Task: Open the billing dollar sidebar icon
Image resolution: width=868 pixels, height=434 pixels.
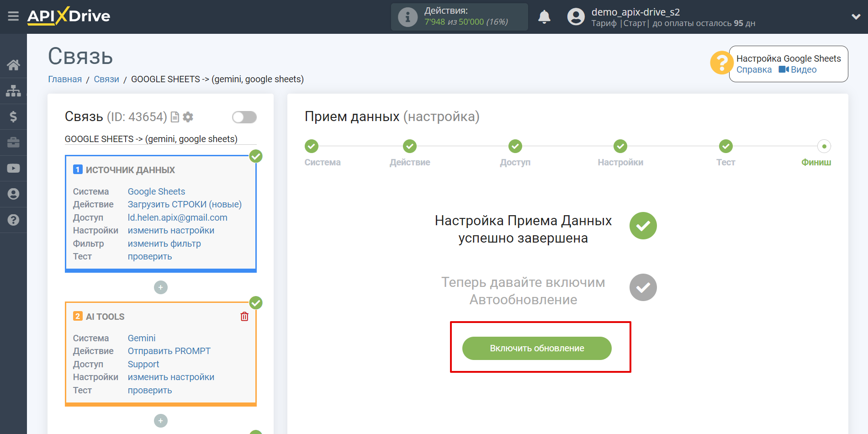Action: click(x=13, y=116)
